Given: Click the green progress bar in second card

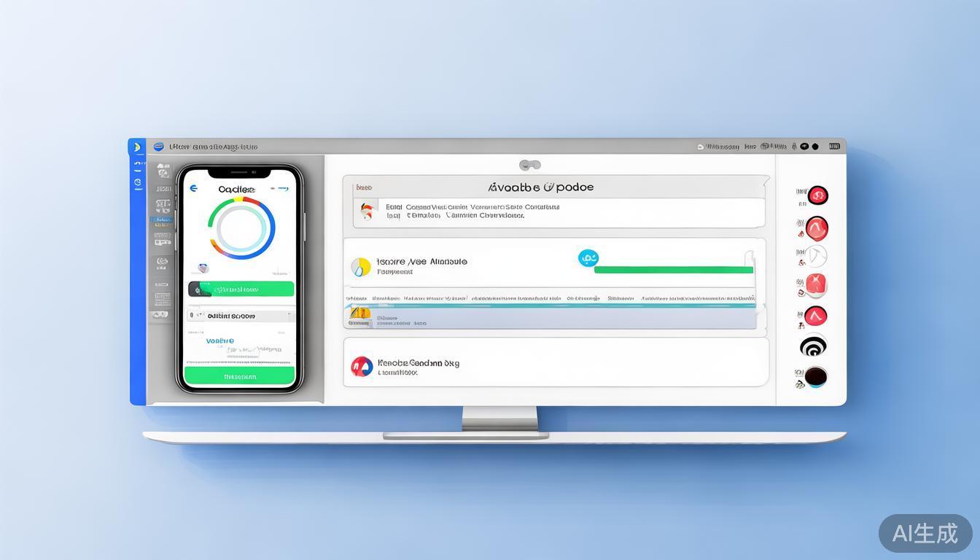Looking at the screenshot, I should pos(673,270).
